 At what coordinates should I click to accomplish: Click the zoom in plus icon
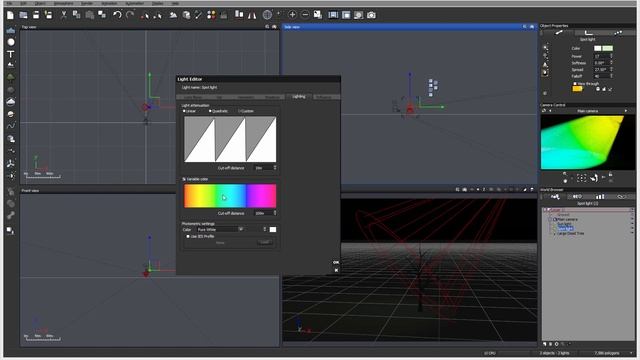[x=292, y=15]
